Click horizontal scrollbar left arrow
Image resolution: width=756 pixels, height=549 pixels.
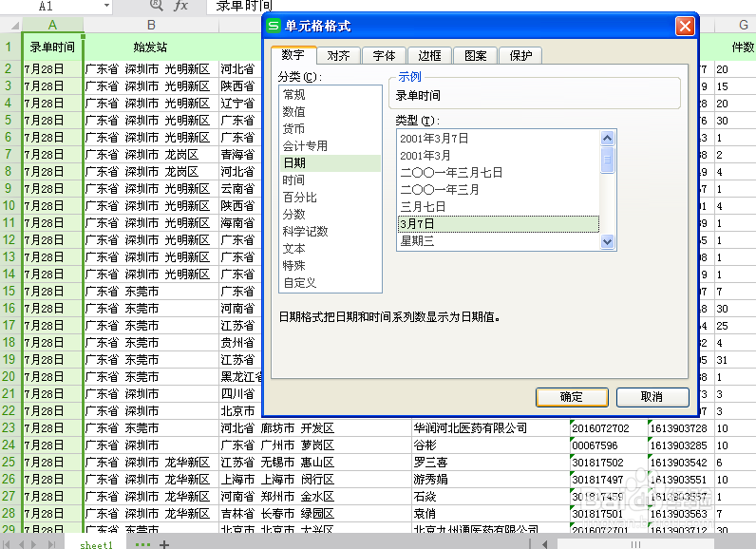pyautogui.click(x=545, y=544)
